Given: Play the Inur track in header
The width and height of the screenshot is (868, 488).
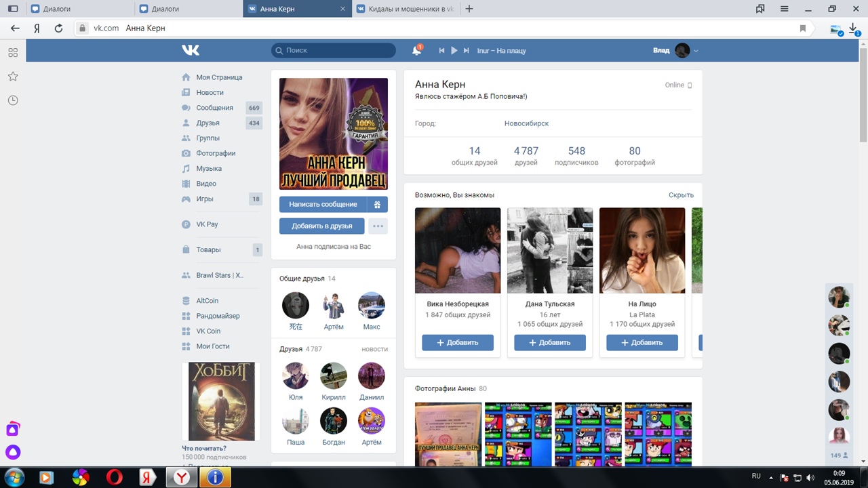Looking at the screenshot, I should tap(454, 51).
